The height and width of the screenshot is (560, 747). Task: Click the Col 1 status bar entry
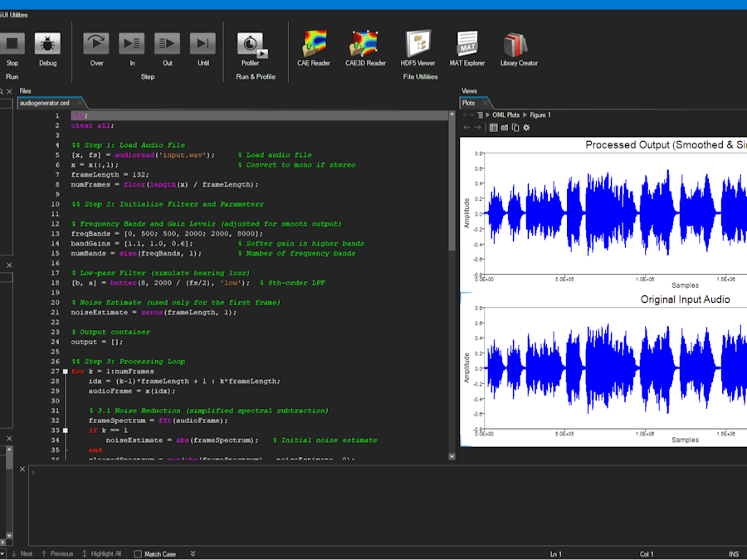pyautogui.click(x=647, y=554)
